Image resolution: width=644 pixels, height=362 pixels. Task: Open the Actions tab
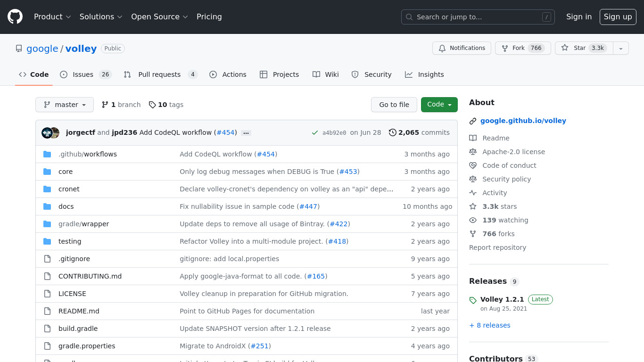click(x=228, y=74)
